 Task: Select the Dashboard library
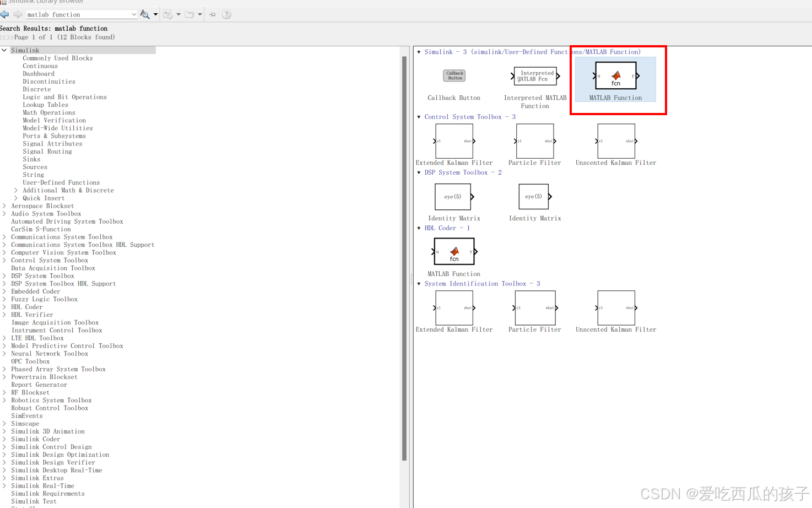click(x=39, y=73)
